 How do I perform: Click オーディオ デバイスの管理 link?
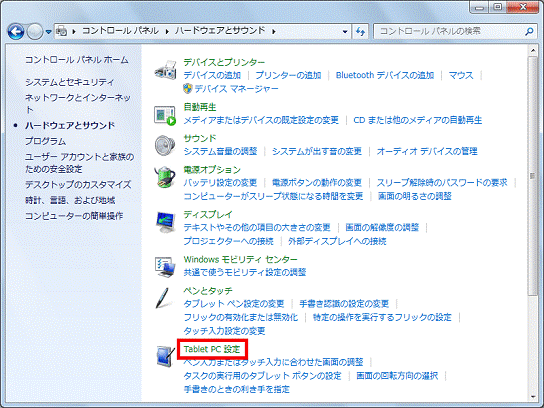[427, 151]
